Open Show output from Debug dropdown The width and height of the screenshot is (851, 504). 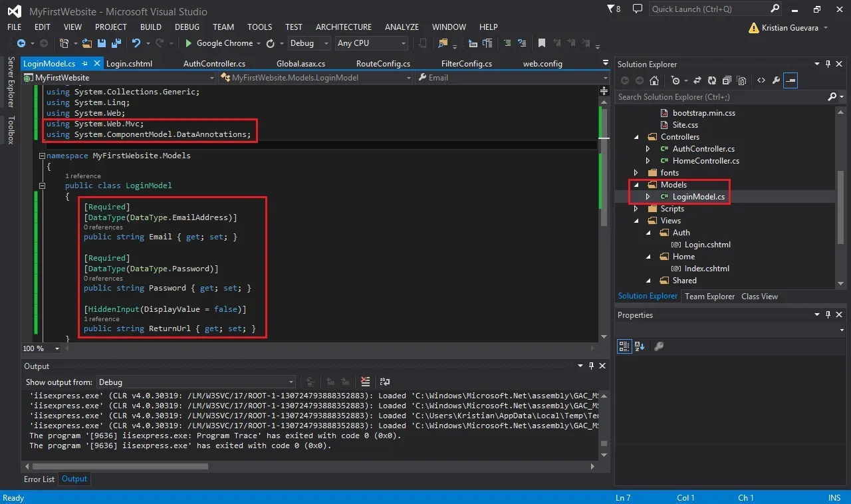coord(195,382)
